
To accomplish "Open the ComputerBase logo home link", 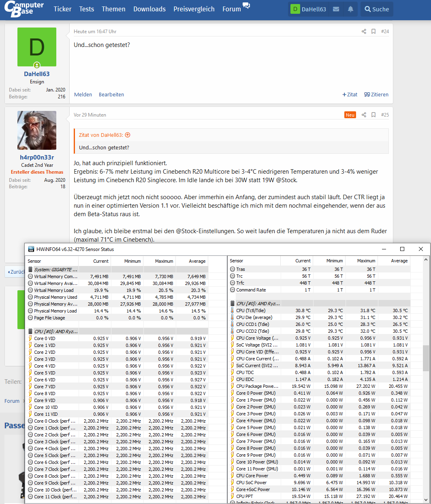I will coord(24,9).
